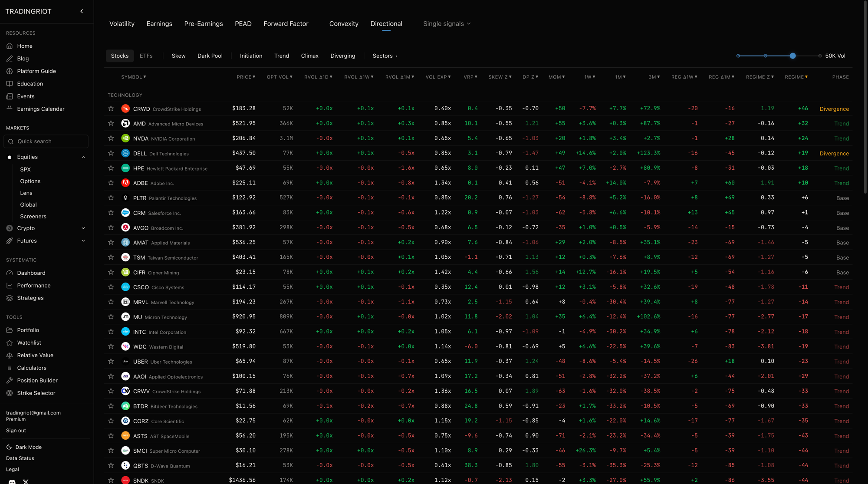Open the X social icon at sidebar bottom
This screenshot has width=868, height=484.
pos(26,481)
